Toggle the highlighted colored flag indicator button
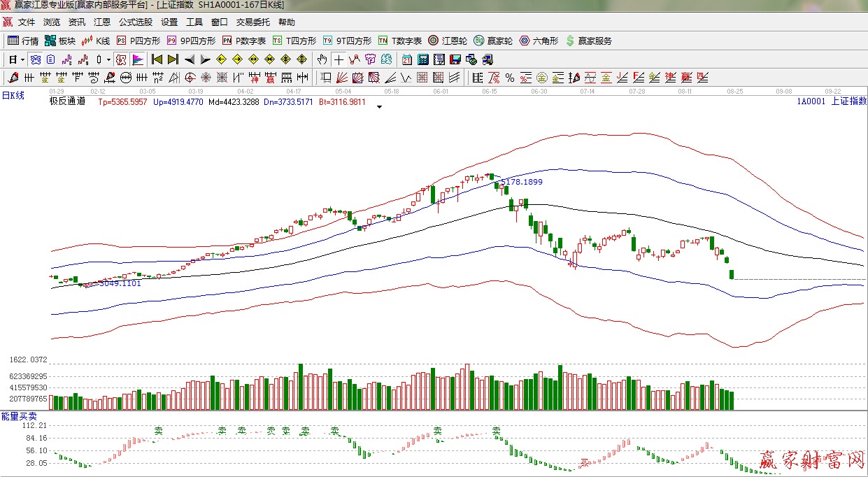Image resolution: width=868 pixels, height=477 pixels. tap(138, 59)
